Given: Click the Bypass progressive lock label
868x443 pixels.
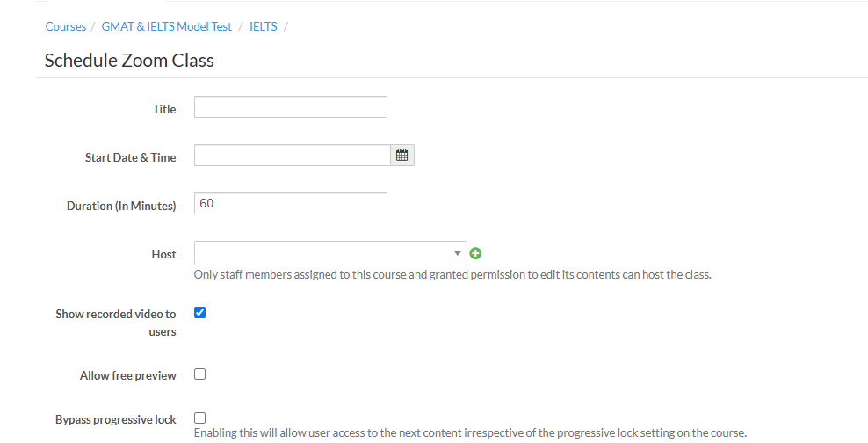Looking at the screenshot, I should [x=116, y=419].
